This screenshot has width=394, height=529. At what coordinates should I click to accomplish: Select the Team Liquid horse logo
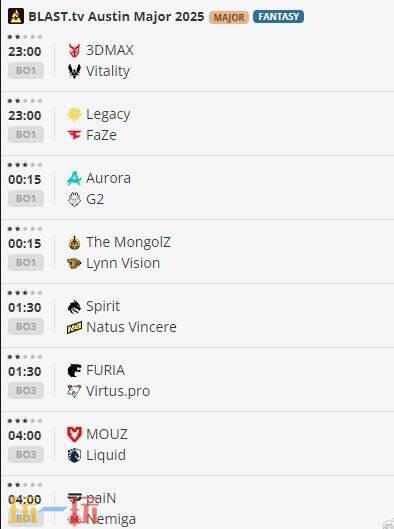(74, 455)
